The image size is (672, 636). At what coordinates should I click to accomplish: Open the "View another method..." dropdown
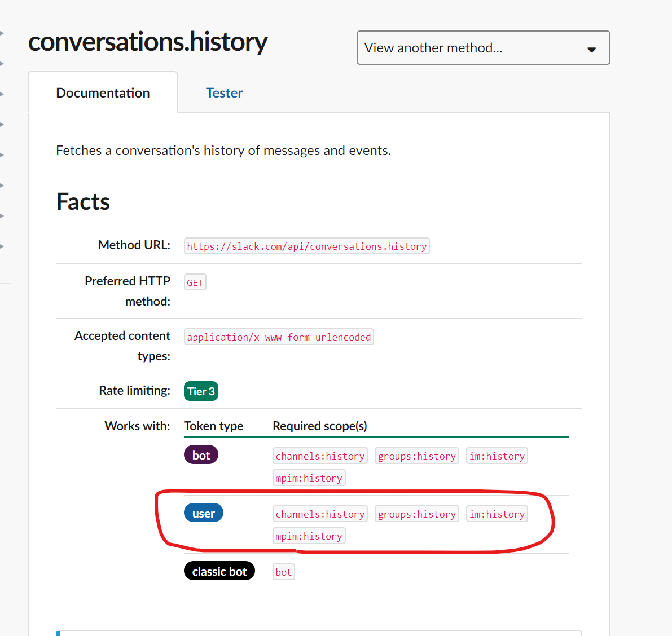[482, 48]
